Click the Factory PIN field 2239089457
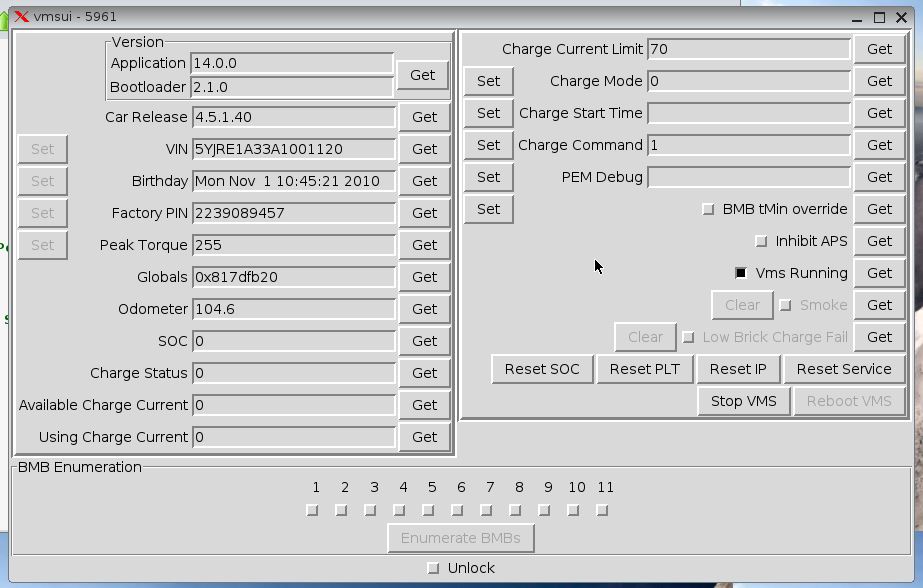Viewport: 923px width, 588px height. (x=294, y=213)
